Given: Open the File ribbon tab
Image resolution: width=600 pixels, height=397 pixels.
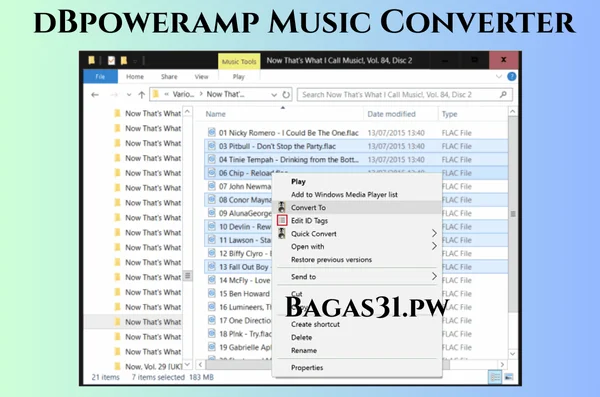Looking at the screenshot, I should click(100, 77).
